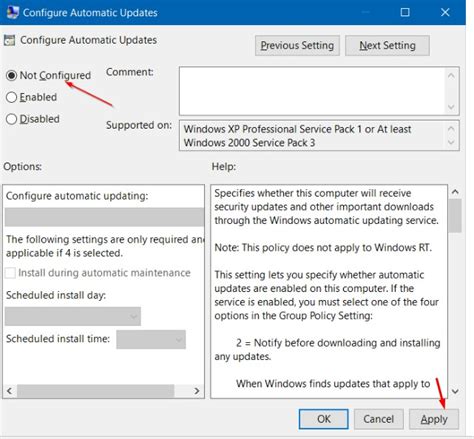Click 'Note: This policy does not apply to Windows RT.' text

tap(323, 248)
